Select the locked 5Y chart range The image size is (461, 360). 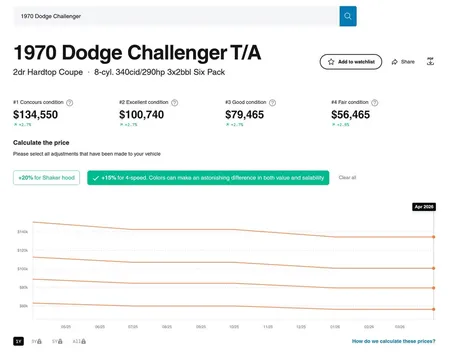pos(57,341)
